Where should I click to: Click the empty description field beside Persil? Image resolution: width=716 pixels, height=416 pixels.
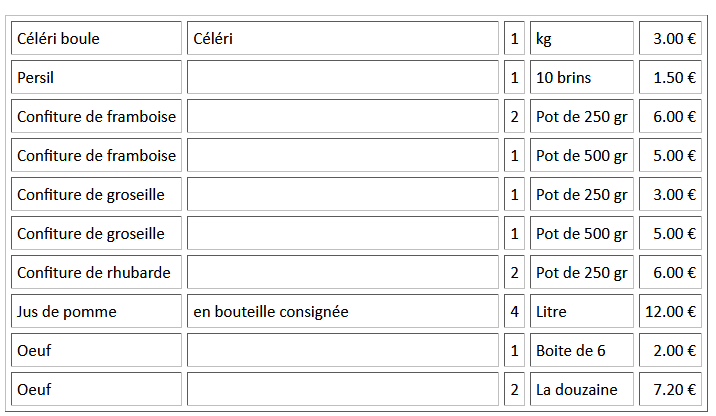(342, 78)
